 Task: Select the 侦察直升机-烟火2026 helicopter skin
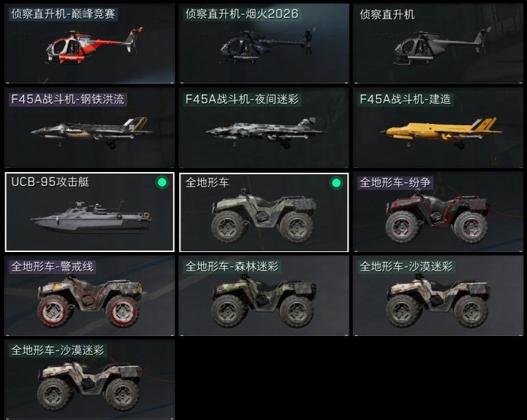pos(264,43)
